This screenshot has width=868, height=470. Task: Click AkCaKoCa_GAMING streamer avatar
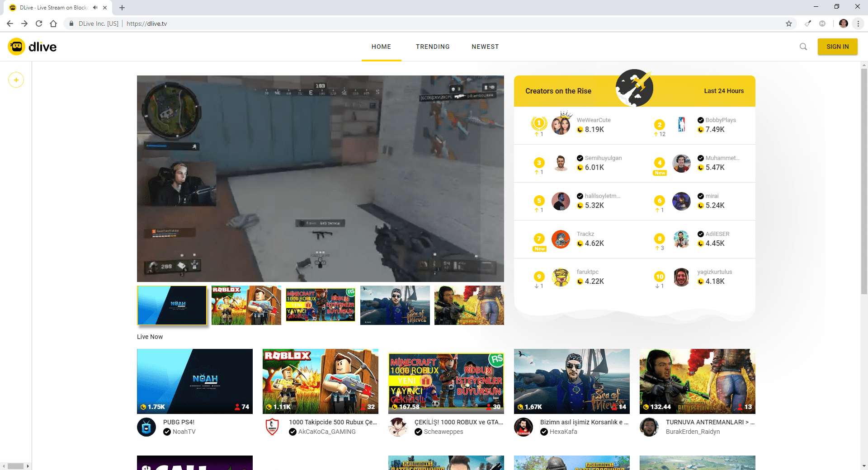(272, 427)
